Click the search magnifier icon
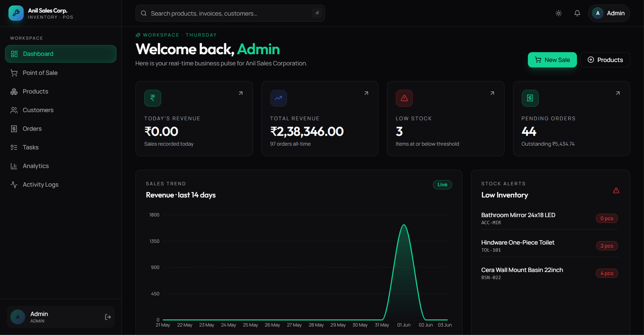 click(x=144, y=13)
